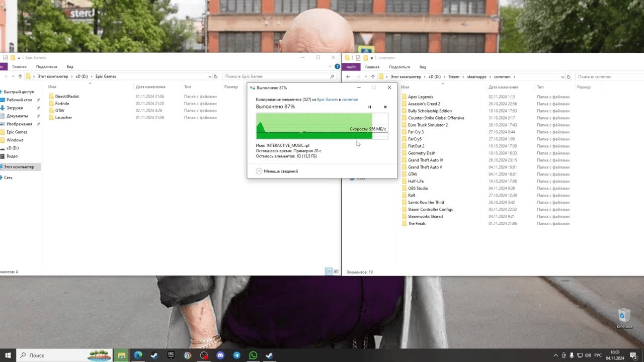Select 'Рабочий стол' in the navigation pane
The image size is (644, 362).
pyautogui.click(x=19, y=100)
